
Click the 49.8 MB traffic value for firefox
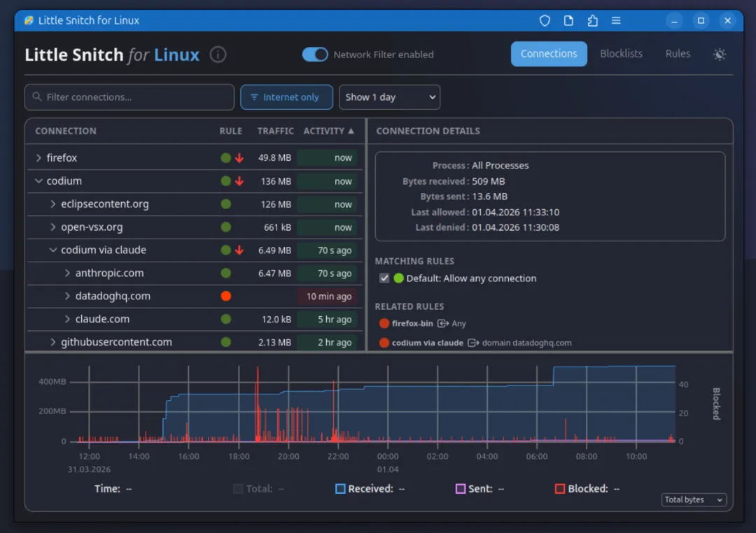coord(274,157)
